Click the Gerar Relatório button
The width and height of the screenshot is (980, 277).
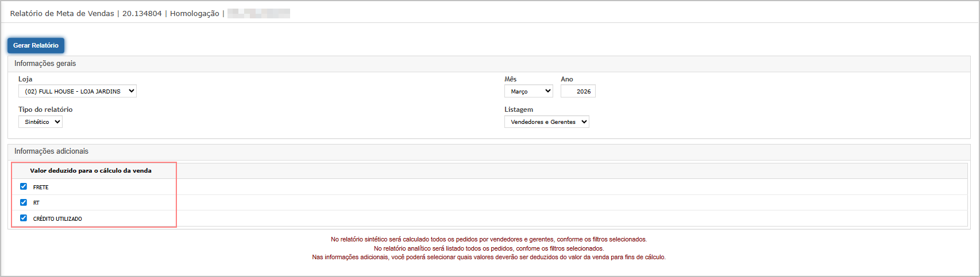point(36,45)
